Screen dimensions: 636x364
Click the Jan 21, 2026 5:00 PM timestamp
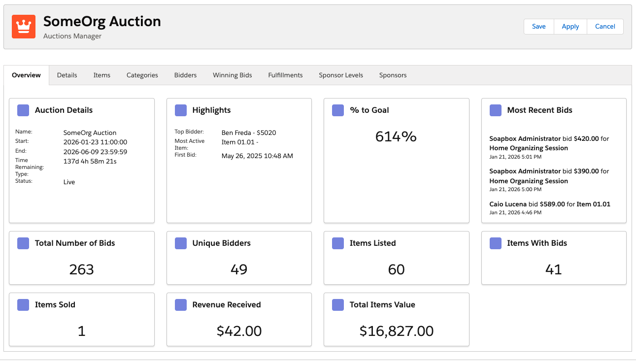click(x=515, y=189)
